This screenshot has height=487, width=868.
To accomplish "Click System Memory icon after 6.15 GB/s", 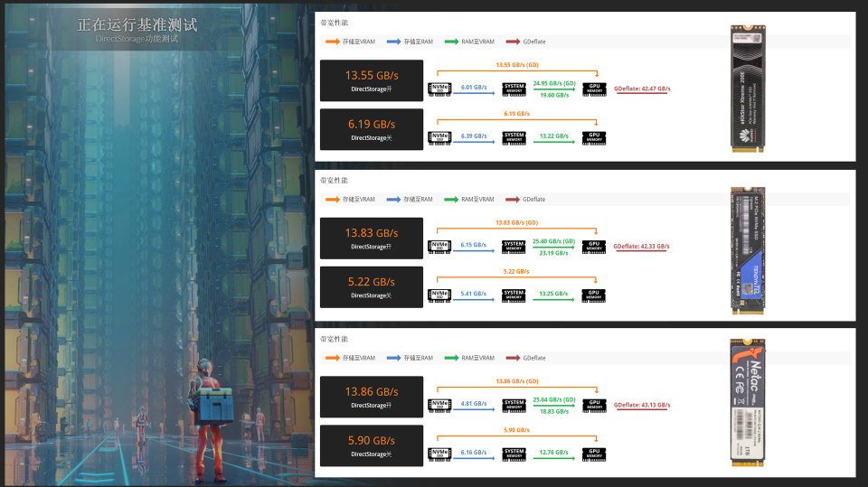I will point(514,247).
